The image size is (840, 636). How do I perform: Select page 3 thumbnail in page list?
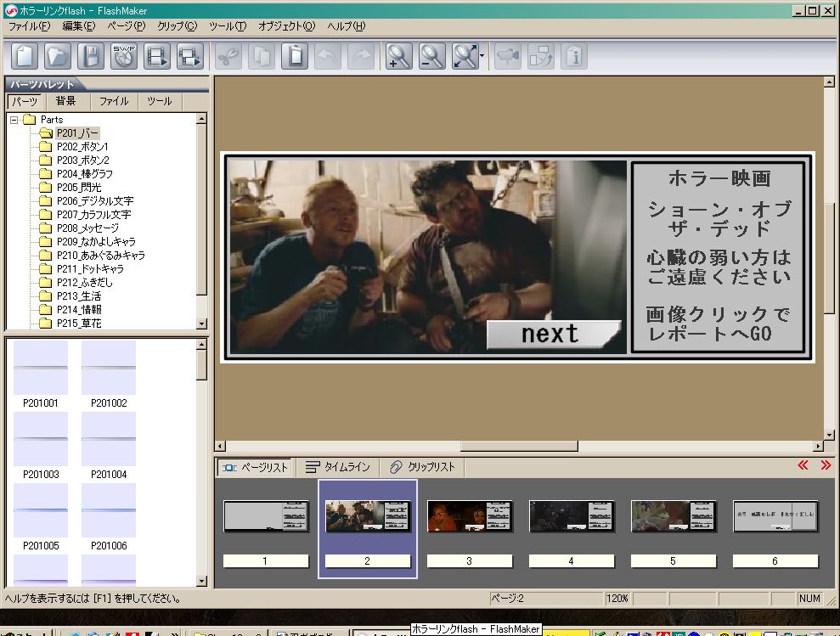point(470,516)
